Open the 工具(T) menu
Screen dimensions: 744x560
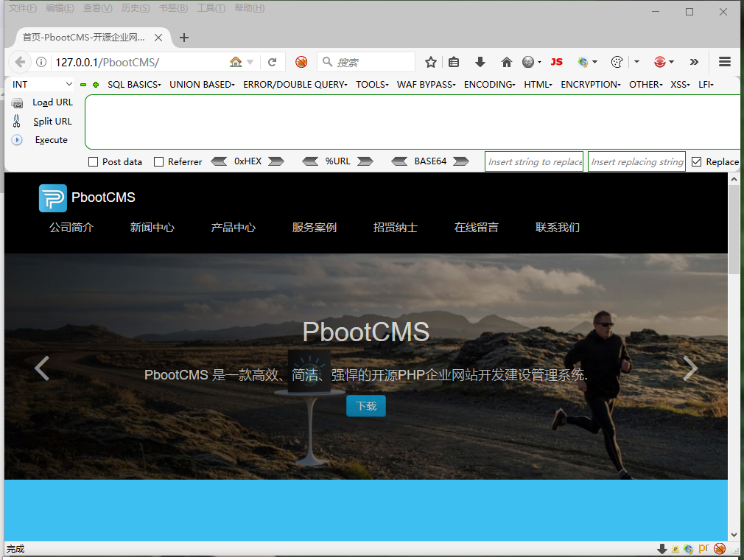[211, 8]
